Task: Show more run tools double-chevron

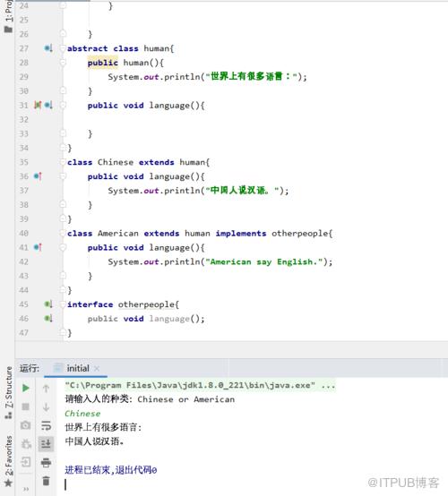Action: [26, 490]
